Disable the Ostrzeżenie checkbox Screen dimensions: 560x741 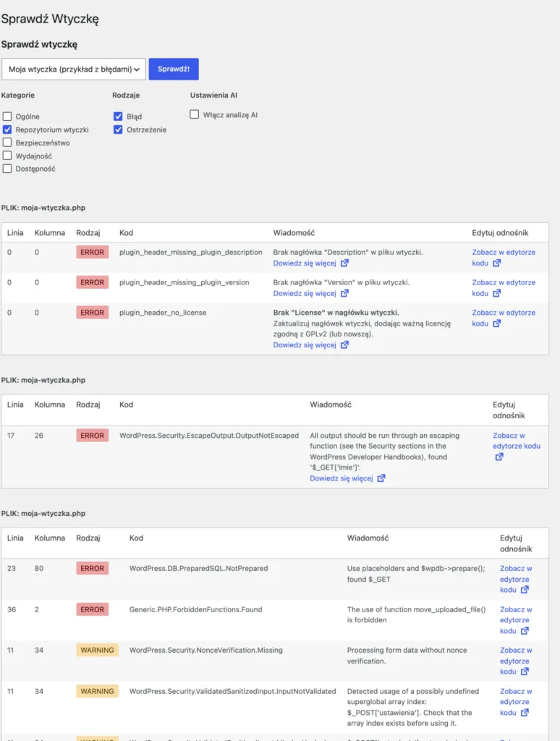118,130
